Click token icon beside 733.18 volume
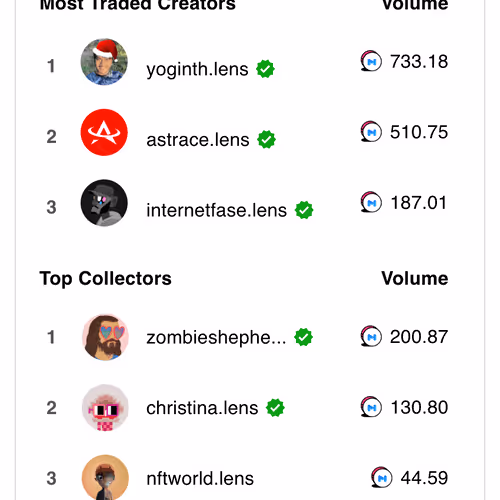Image resolution: width=500 pixels, height=500 pixels. point(371,61)
